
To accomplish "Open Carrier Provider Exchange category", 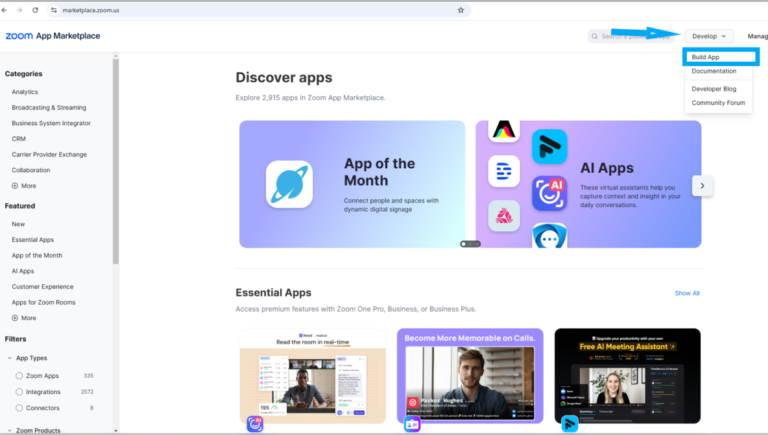I will 49,154.
